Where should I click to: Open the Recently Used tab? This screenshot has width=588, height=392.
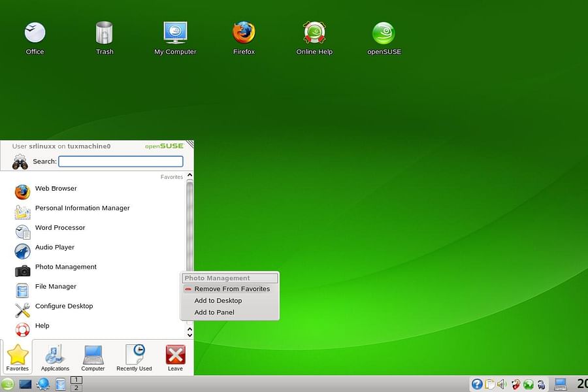point(134,357)
